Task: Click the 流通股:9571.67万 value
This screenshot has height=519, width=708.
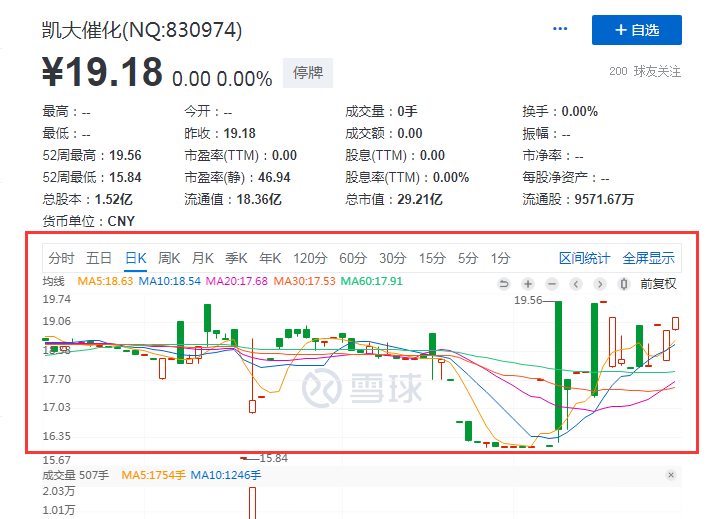Action: tap(578, 199)
